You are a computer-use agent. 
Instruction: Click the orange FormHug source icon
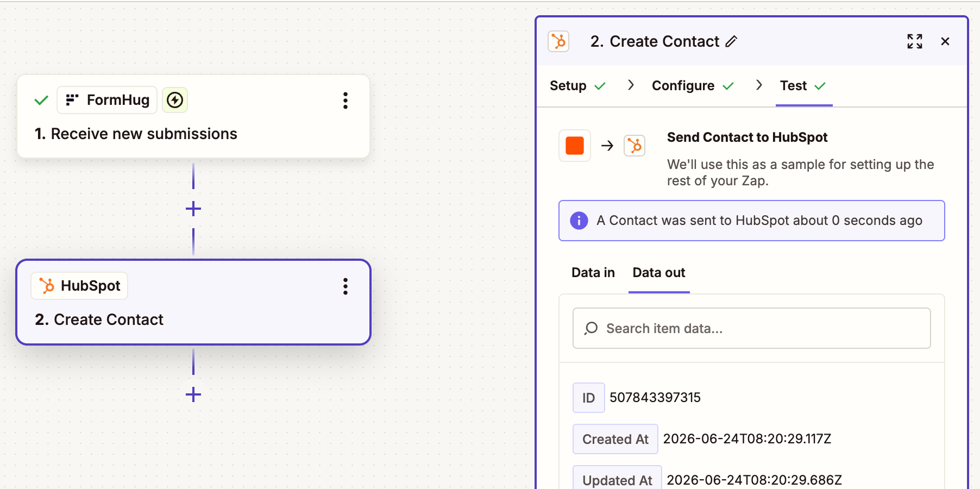point(575,146)
